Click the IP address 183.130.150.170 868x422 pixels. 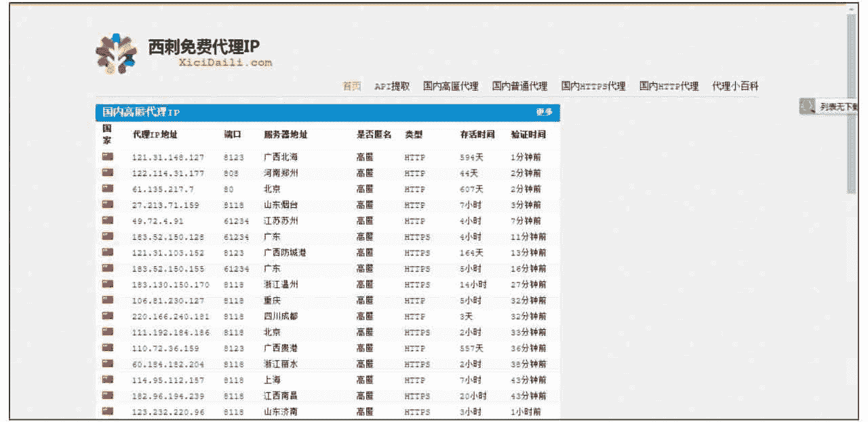tap(171, 284)
